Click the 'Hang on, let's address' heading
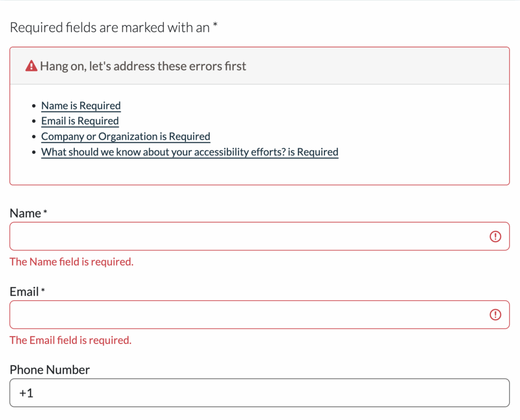The image size is (520, 420). (143, 66)
